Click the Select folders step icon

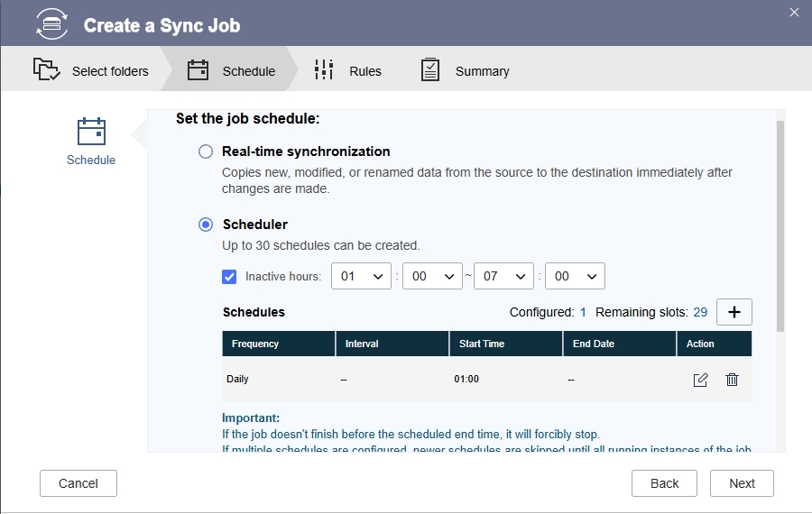click(x=47, y=69)
